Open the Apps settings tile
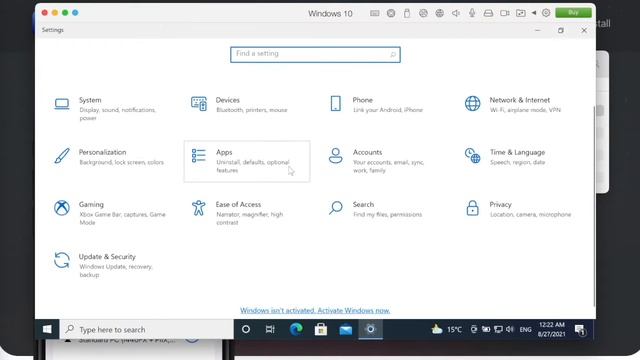This screenshot has width=640, height=360. pos(247,161)
